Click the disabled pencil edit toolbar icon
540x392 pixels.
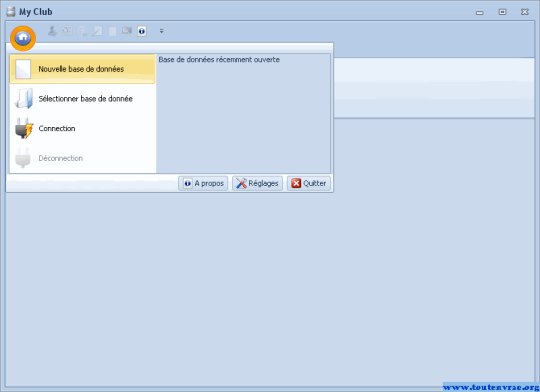pyautogui.click(x=97, y=31)
